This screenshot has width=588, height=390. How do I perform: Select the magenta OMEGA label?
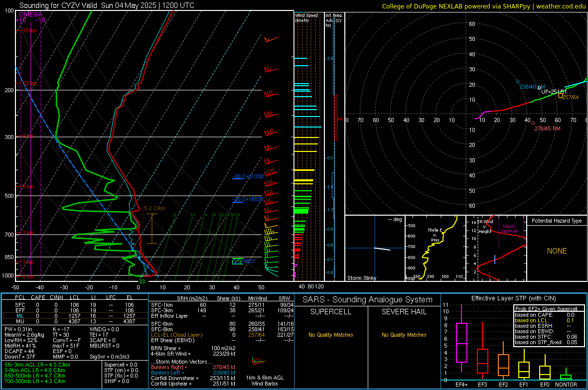(x=30, y=14)
